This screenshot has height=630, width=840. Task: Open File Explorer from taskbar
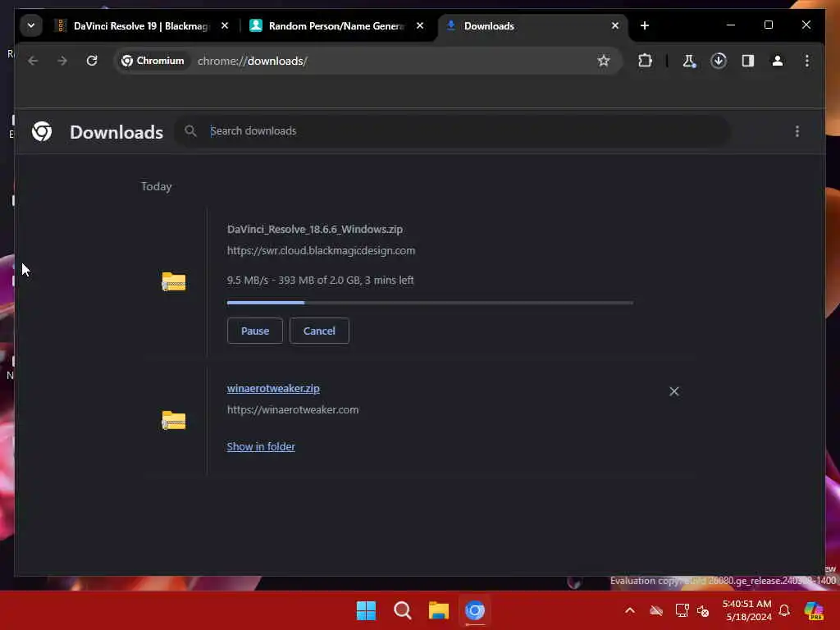pos(439,610)
